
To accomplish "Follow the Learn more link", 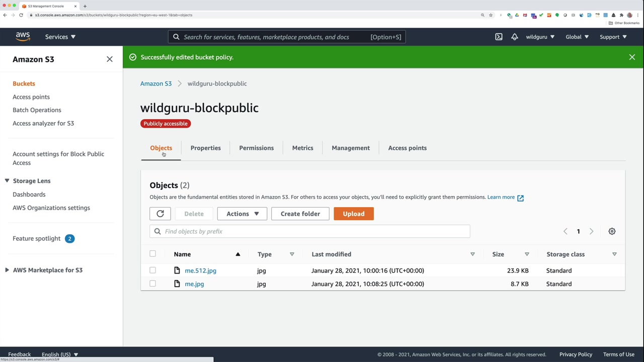I will point(501,197).
